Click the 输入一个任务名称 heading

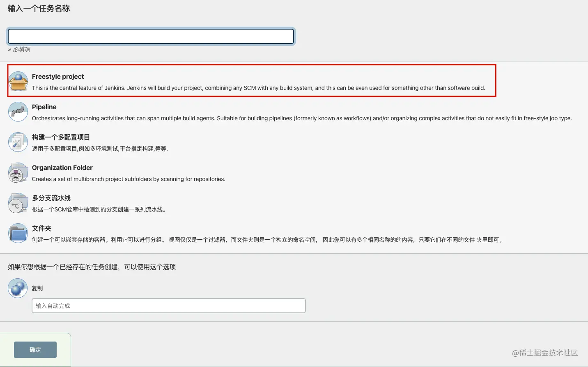pos(39,8)
